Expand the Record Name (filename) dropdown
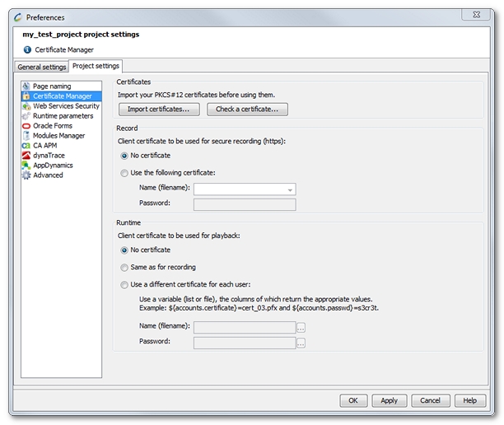This screenshot has height=425, width=504. (x=290, y=189)
